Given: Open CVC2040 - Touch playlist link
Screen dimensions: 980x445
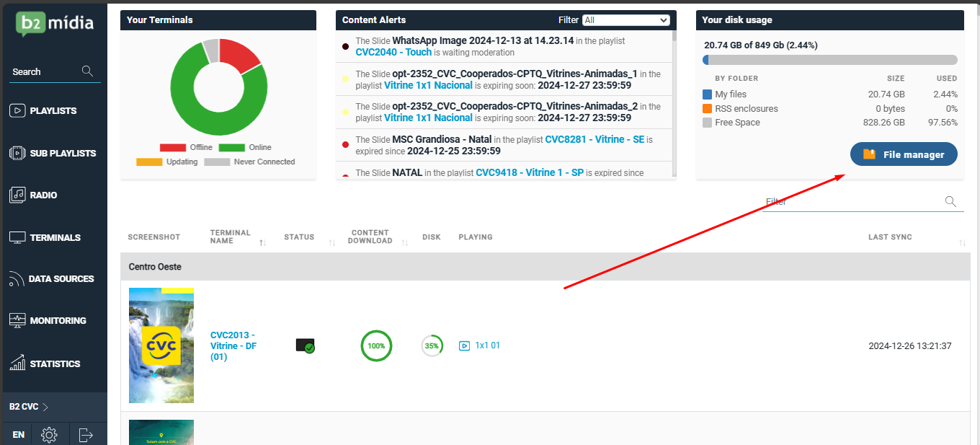Looking at the screenshot, I should point(393,52).
